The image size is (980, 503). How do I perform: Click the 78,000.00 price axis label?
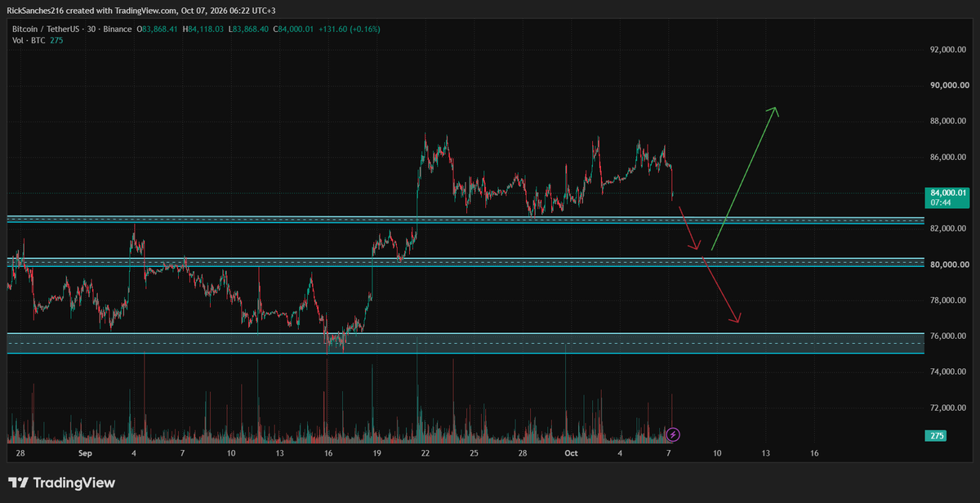pos(949,300)
